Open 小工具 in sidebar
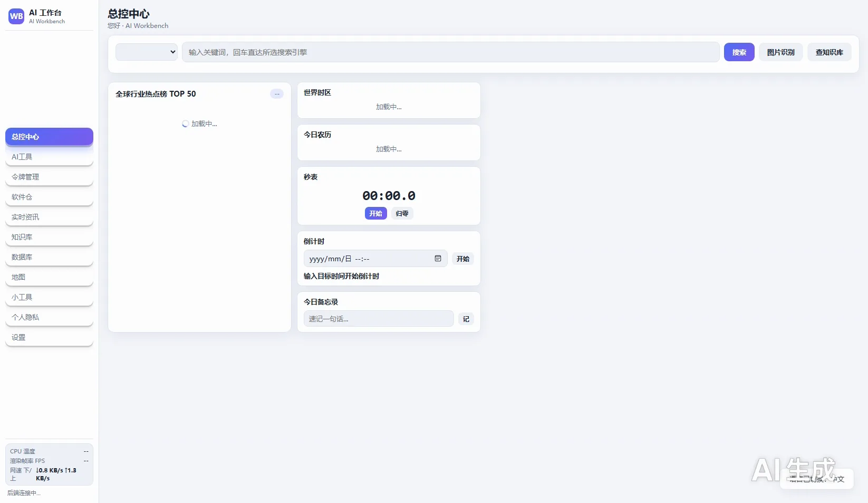The image size is (868, 503). pyautogui.click(x=49, y=297)
